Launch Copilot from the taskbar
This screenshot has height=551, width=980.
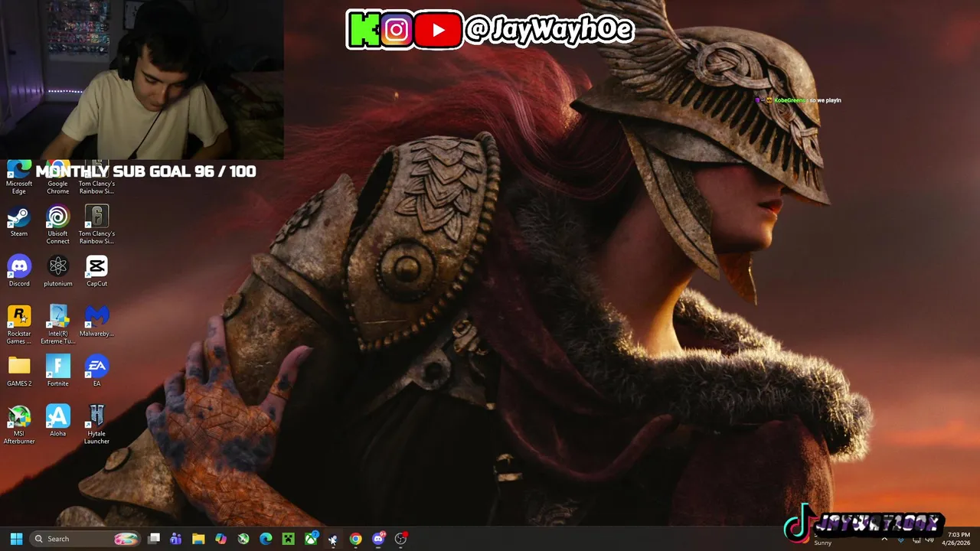[x=220, y=539]
